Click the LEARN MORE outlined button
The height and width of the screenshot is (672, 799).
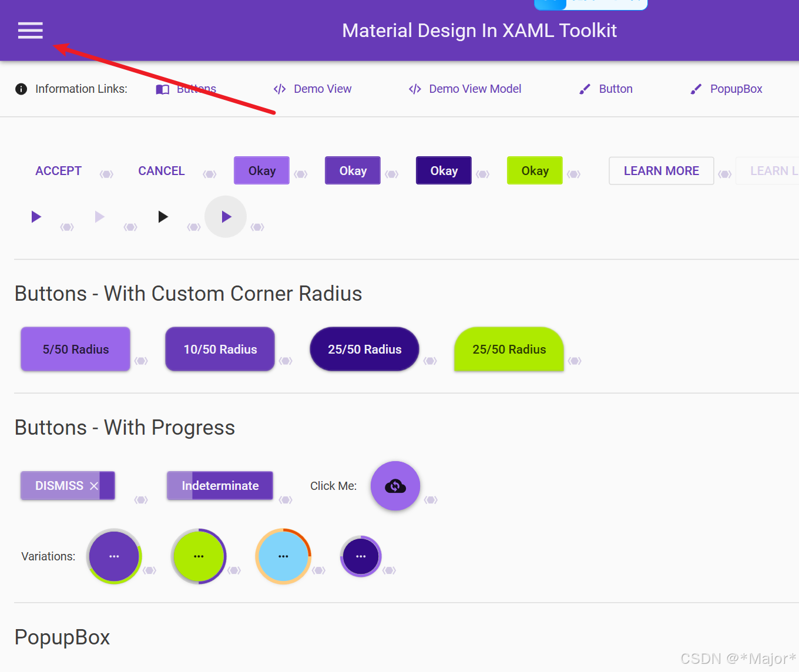tap(662, 171)
